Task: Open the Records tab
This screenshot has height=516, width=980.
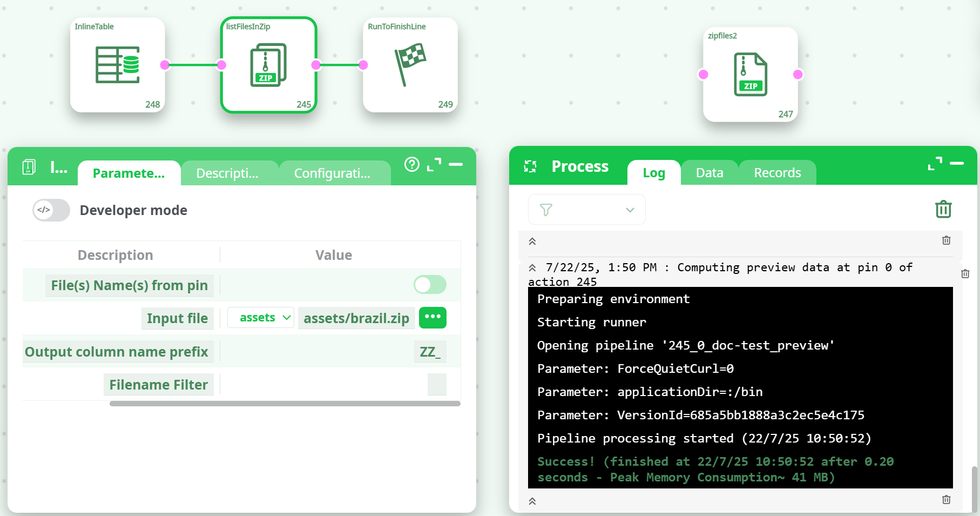Action: pyautogui.click(x=777, y=173)
